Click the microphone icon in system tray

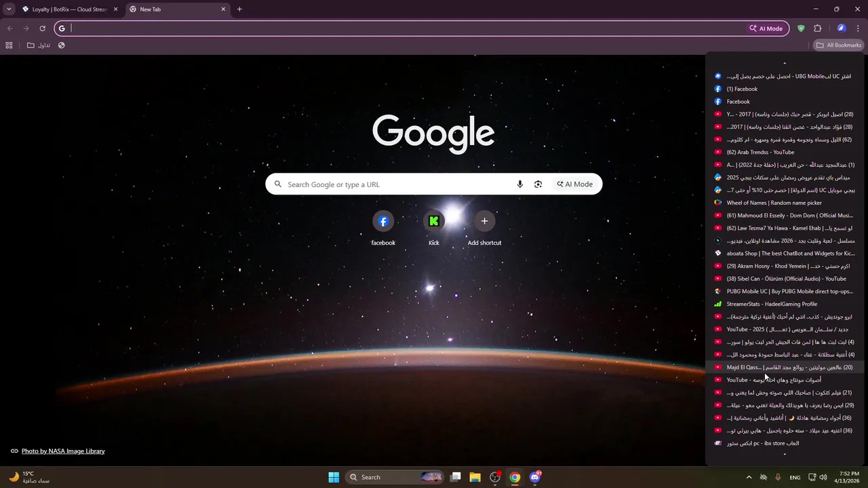pyautogui.click(x=778, y=477)
